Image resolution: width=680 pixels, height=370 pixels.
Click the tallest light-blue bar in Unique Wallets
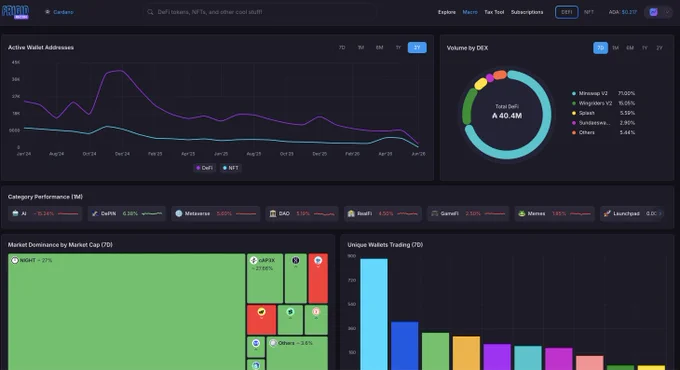pos(374,314)
